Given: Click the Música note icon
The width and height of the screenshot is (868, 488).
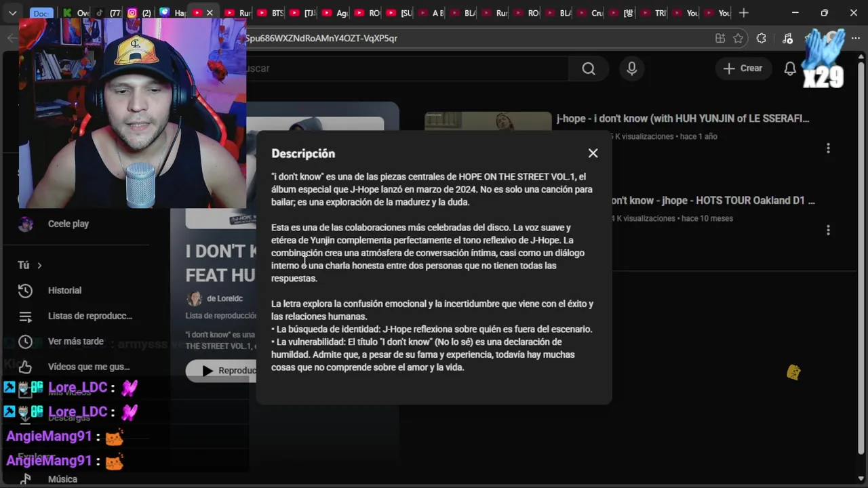Looking at the screenshot, I should 25,479.
